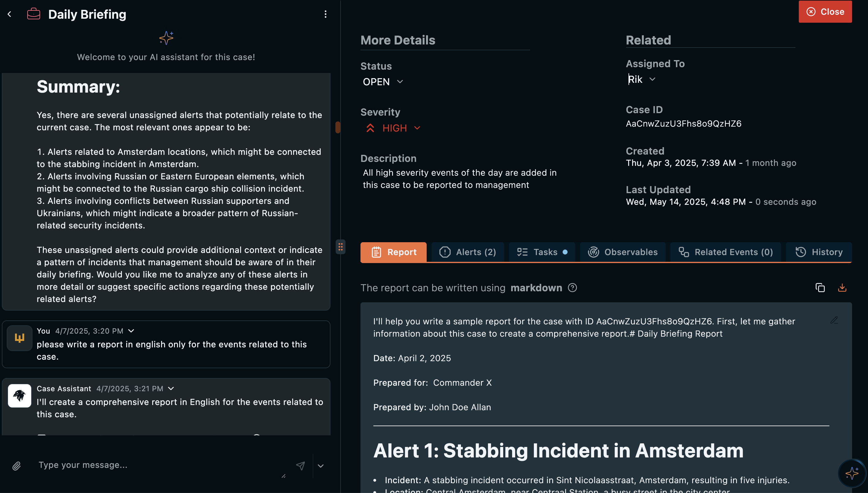Open the three-dot menu in the chat header
This screenshot has height=493, width=868.
pyautogui.click(x=325, y=14)
